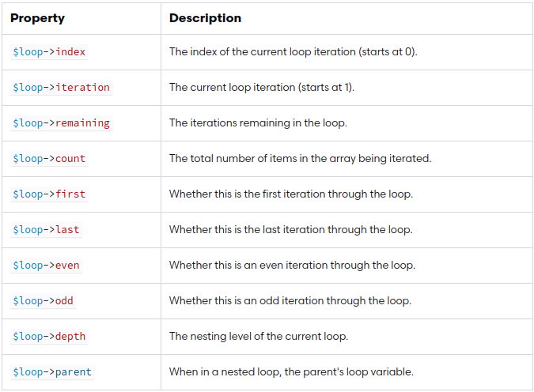This screenshot has width=534, height=392.
Task: Click the nesting level description text
Action: pyautogui.click(x=259, y=337)
